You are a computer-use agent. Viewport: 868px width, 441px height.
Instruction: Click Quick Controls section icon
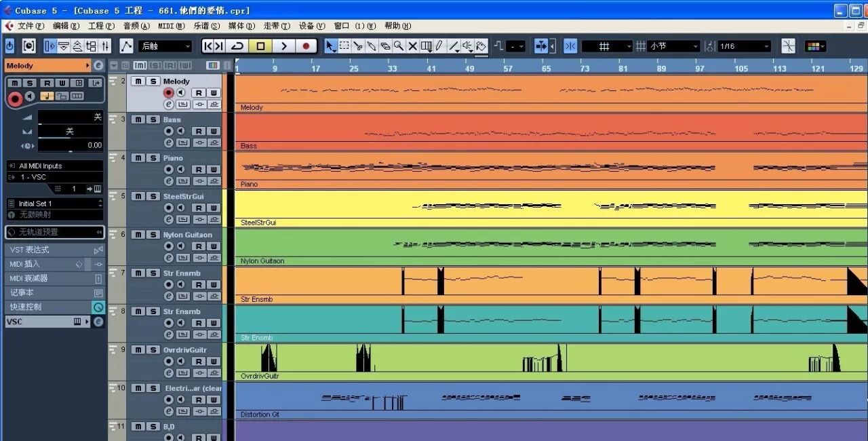[98, 307]
